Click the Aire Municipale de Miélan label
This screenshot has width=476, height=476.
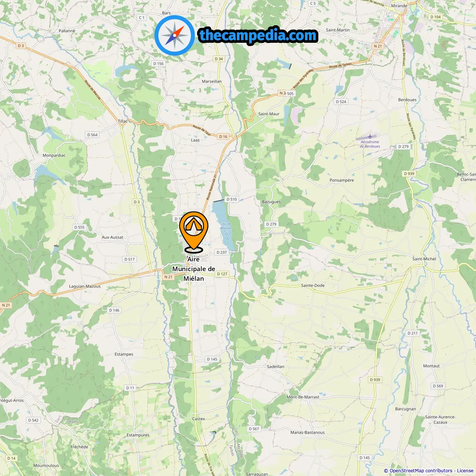pos(194,269)
